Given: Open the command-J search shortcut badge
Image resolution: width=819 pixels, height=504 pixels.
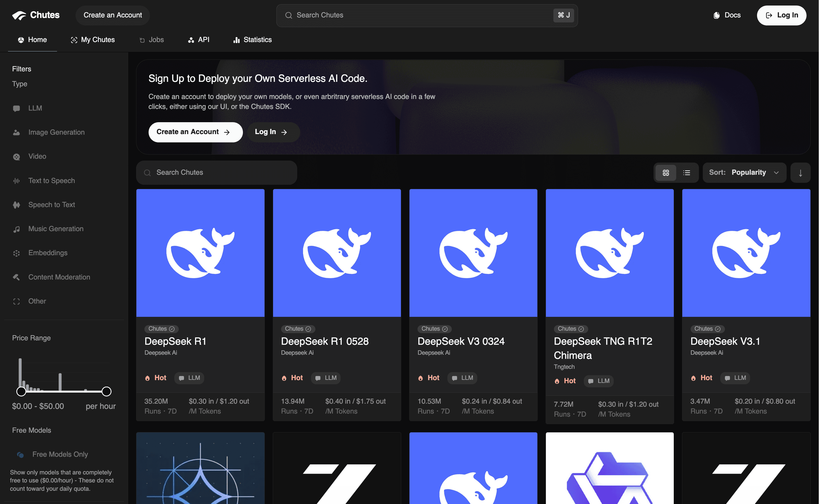Looking at the screenshot, I should 563,15.
